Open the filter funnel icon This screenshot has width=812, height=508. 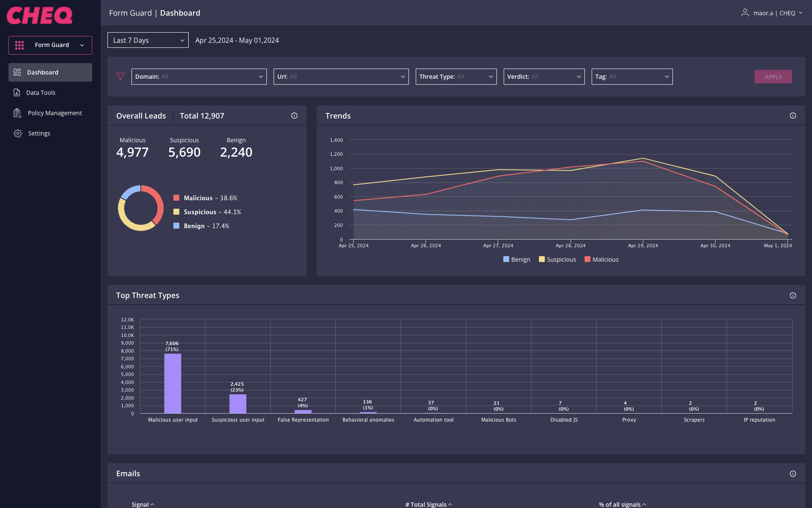coord(121,77)
